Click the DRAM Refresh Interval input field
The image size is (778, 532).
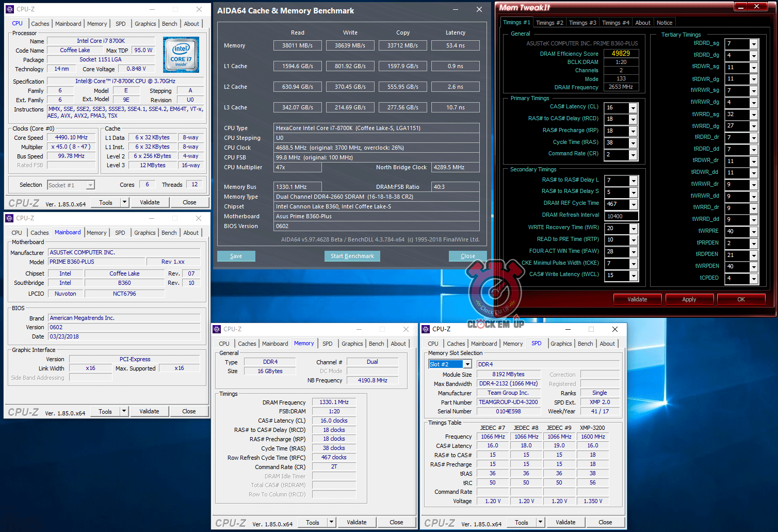621,216
